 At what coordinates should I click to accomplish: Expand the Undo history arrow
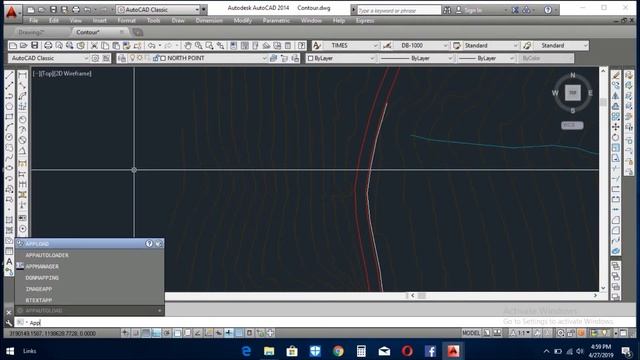pos(160,46)
